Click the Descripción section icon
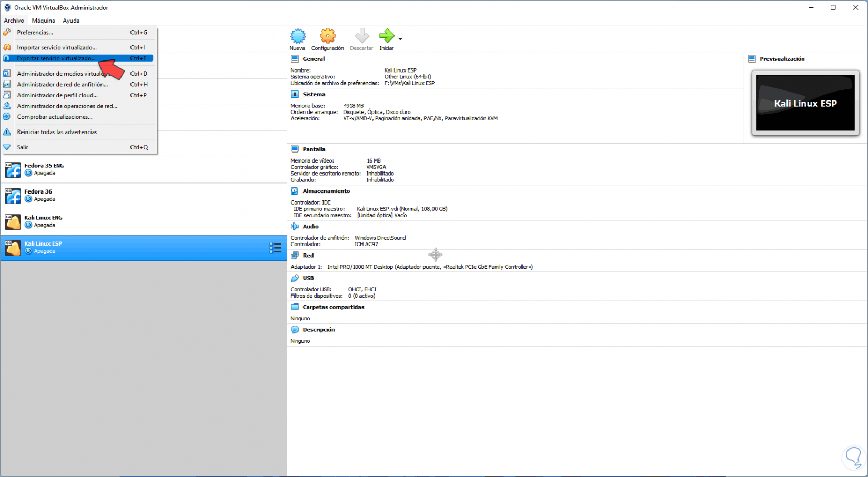The image size is (868, 477). (x=295, y=330)
